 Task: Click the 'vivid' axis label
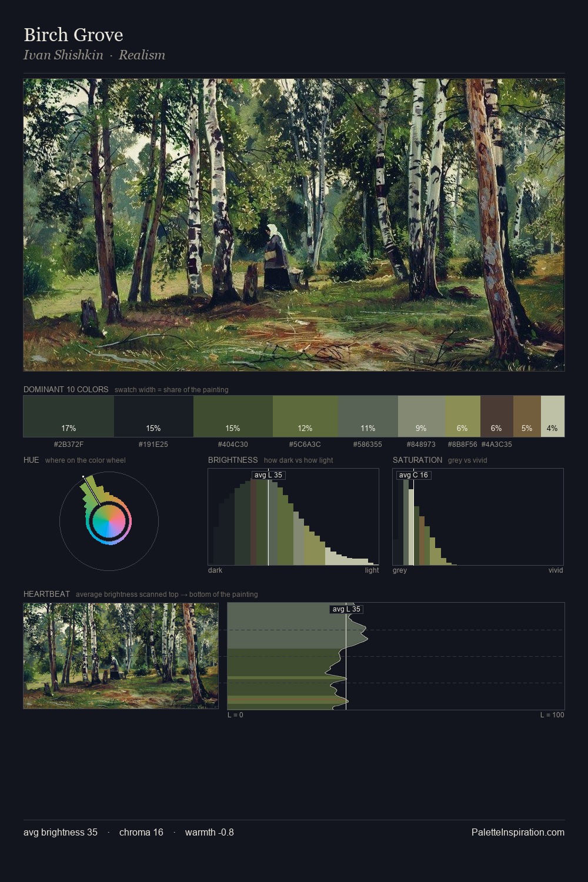coord(556,570)
